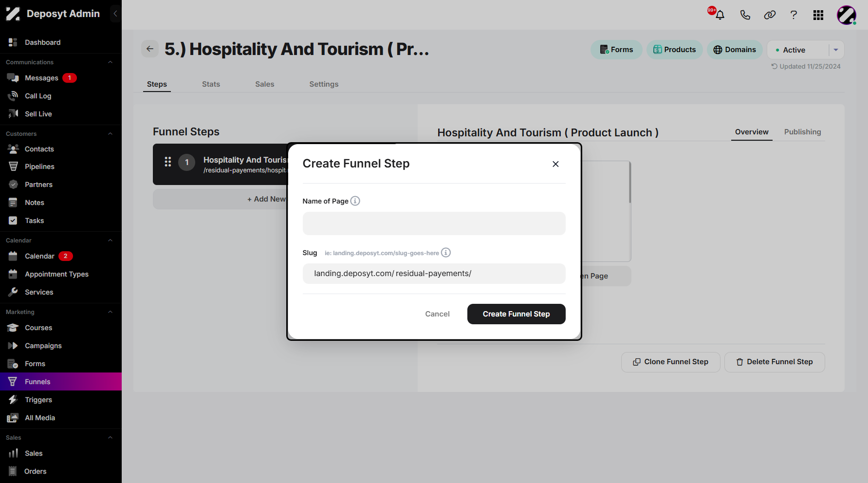Open the Active status dropdown arrow
This screenshot has height=483, width=868.
click(836, 50)
